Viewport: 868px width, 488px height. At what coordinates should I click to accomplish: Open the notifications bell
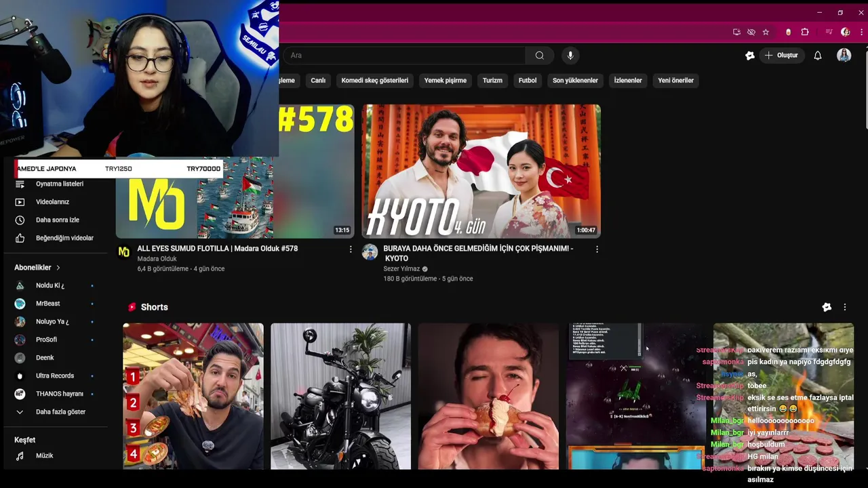coord(818,56)
